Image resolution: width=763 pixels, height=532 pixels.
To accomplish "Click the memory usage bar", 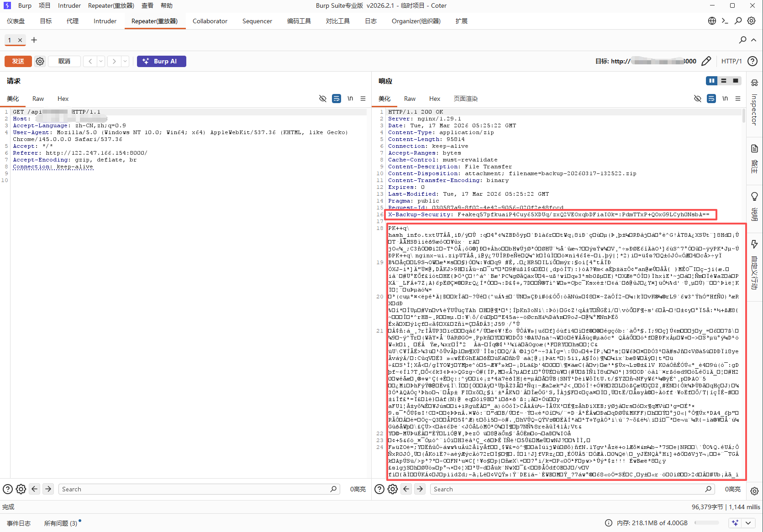I will 707,523.
